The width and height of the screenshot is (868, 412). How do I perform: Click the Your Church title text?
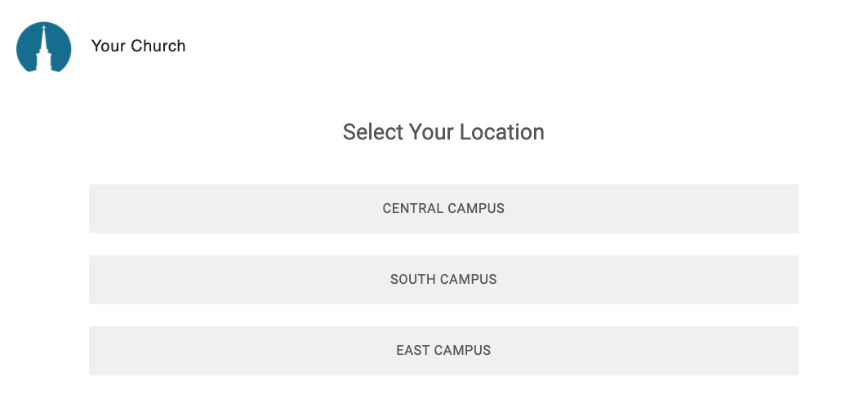tap(139, 46)
